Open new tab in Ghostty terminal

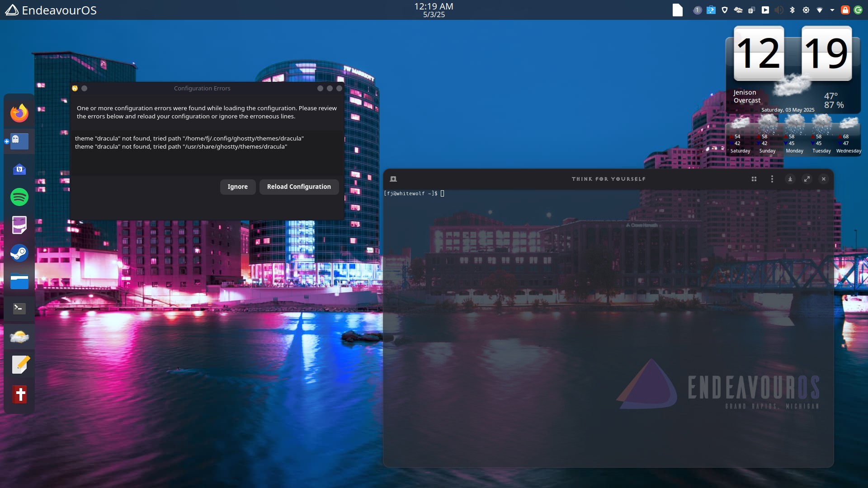tap(393, 179)
